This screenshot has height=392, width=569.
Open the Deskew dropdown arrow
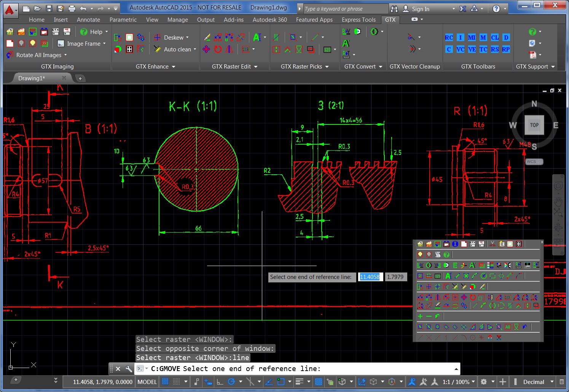pyautogui.click(x=187, y=37)
